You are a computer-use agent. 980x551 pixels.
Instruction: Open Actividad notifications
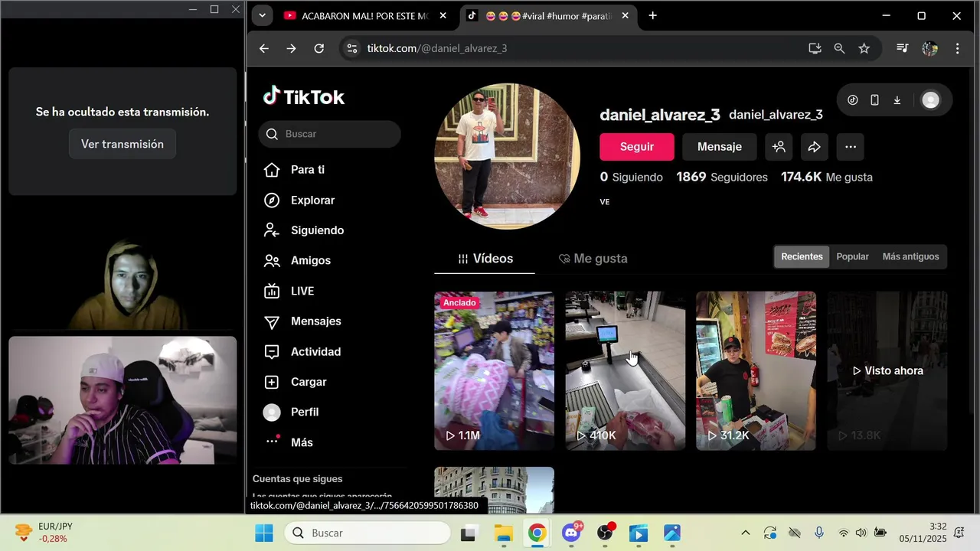click(302, 352)
